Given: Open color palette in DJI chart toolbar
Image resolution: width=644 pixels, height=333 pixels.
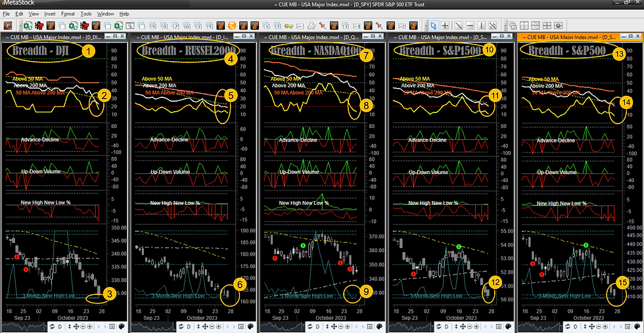Looking at the screenshot, I should point(122,326).
